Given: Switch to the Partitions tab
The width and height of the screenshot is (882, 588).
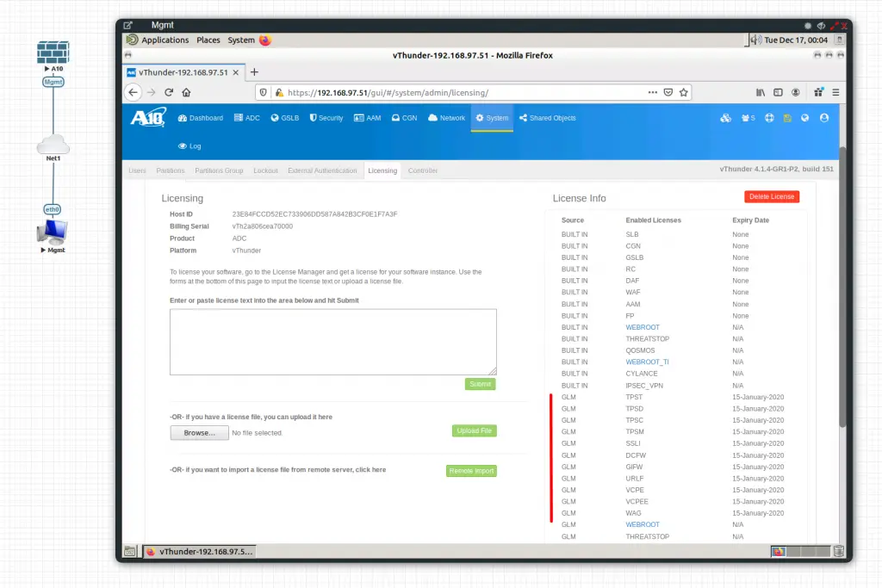Looking at the screenshot, I should pyautogui.click(x=171, y=170).
